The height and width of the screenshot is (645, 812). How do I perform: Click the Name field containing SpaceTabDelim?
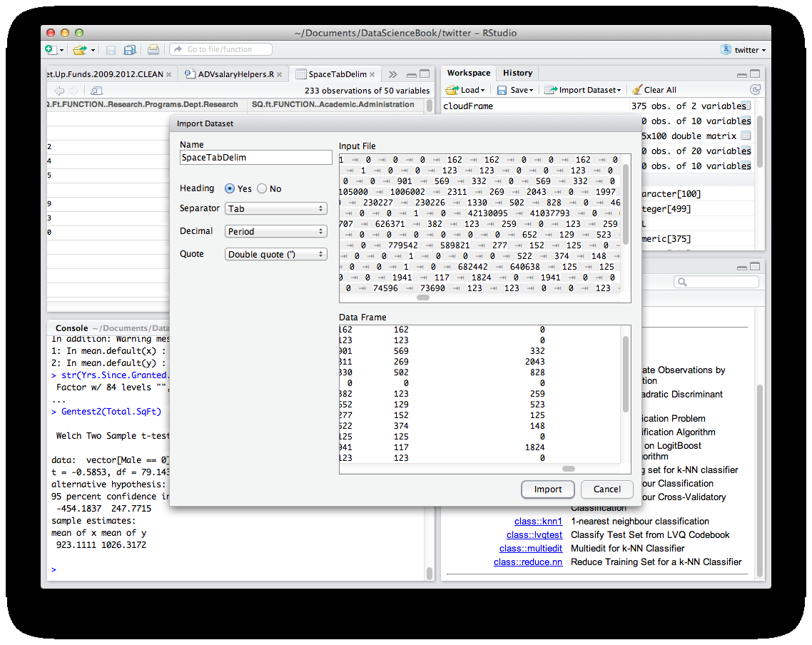[256, 158]
